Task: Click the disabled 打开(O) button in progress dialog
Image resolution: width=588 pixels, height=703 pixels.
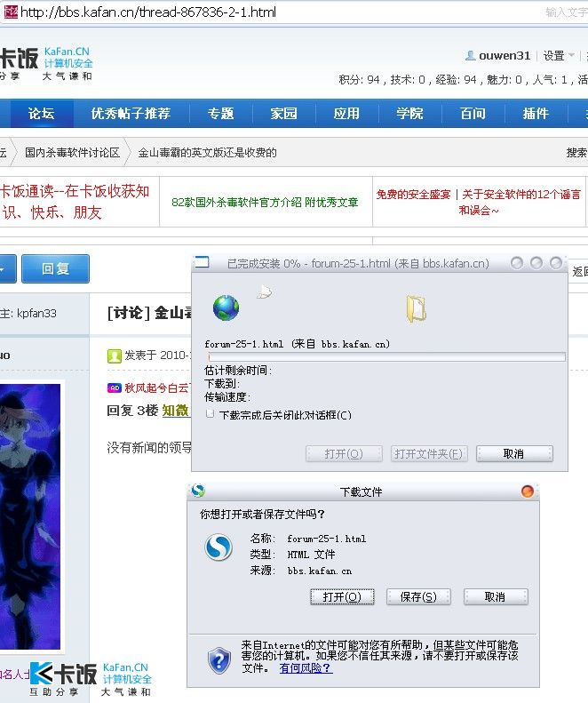Action: (x=344, y=454)
